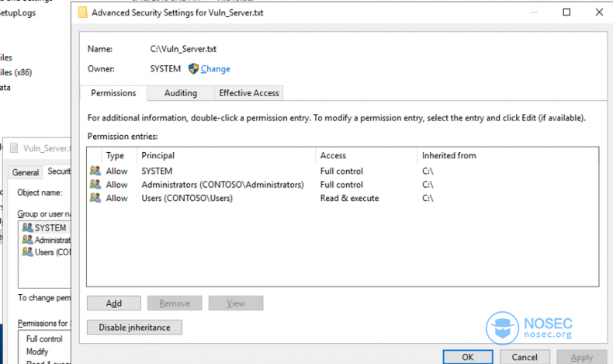Click the Cancel button
Screen dimensions: 613x364
(525, 357)
